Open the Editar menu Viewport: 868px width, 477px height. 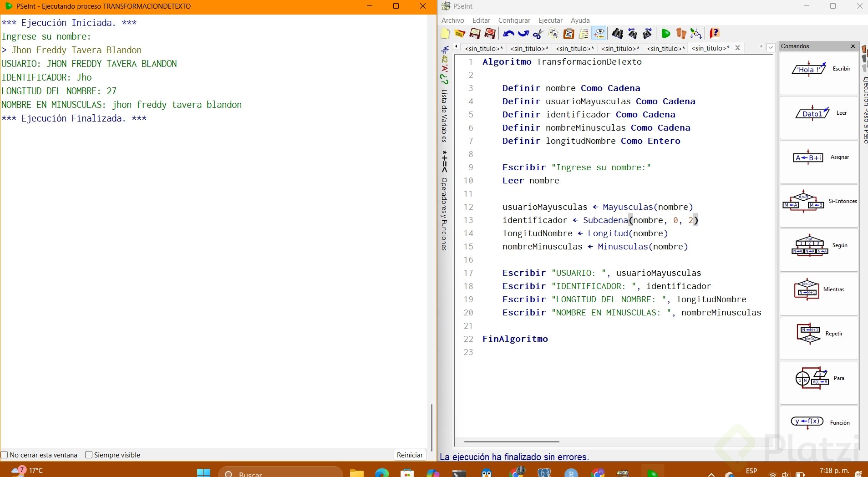coord(481,20)
